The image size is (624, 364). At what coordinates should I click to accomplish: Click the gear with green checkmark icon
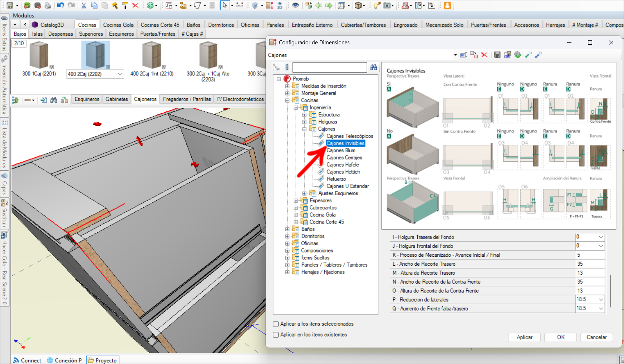click(x=517, y=55)
